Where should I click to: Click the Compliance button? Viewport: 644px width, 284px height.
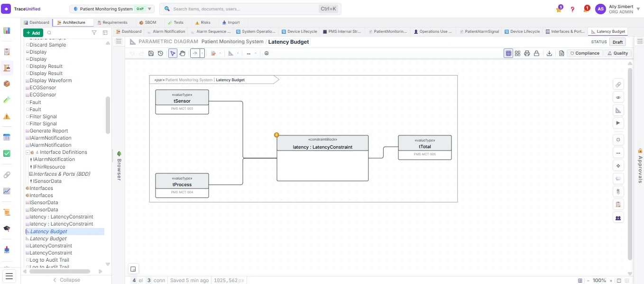tap(585, 53)
